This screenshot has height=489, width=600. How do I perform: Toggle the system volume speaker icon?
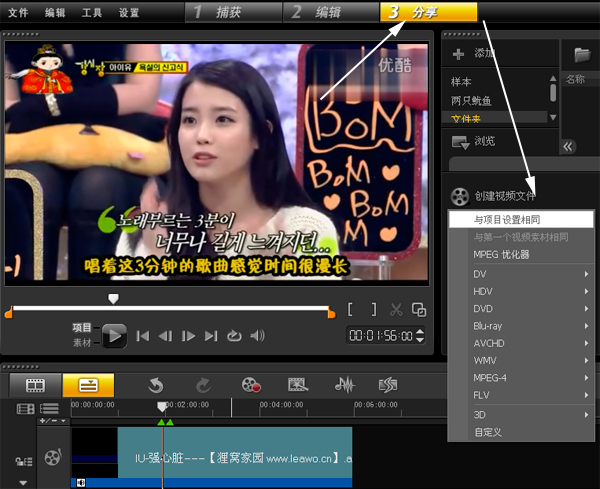257,336
